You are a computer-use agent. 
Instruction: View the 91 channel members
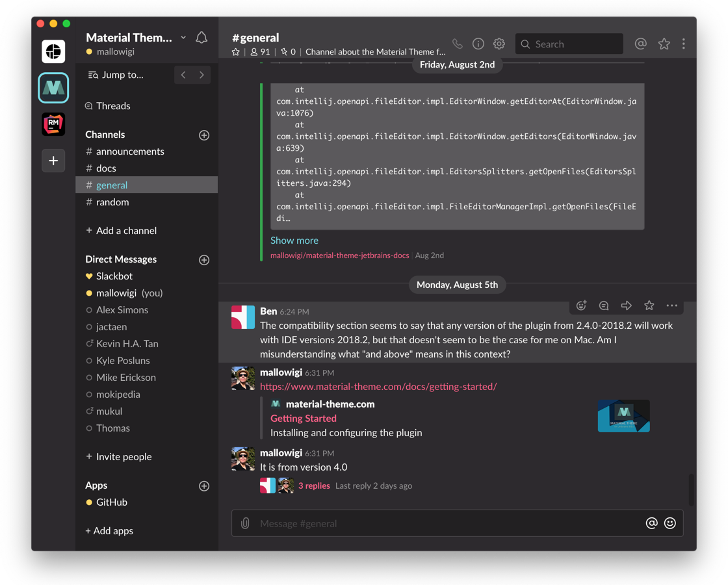(x=260, y=52)
